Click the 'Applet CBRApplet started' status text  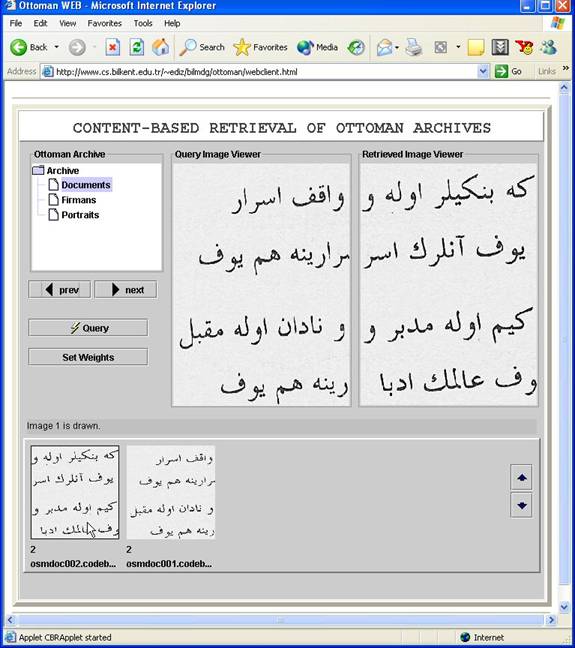pyautogui.click(x=65, y=637)
